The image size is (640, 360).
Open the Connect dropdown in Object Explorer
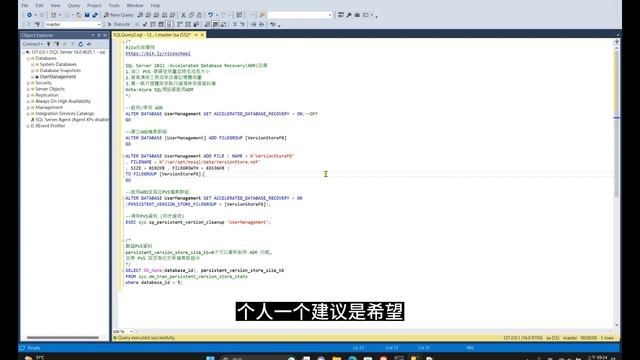(x=33, y=44)
